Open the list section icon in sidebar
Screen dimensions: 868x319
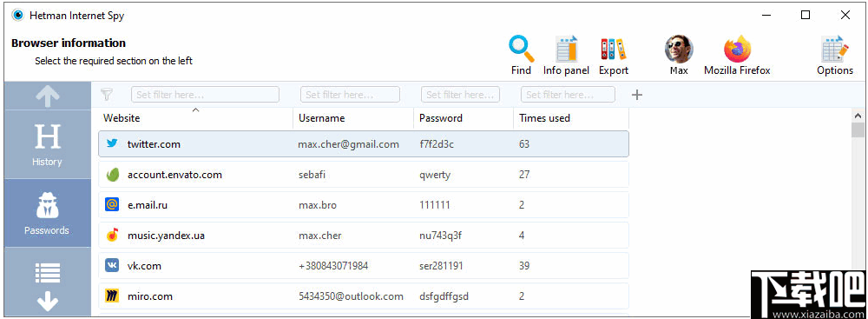pyautogui.click(x=47, y=272)
